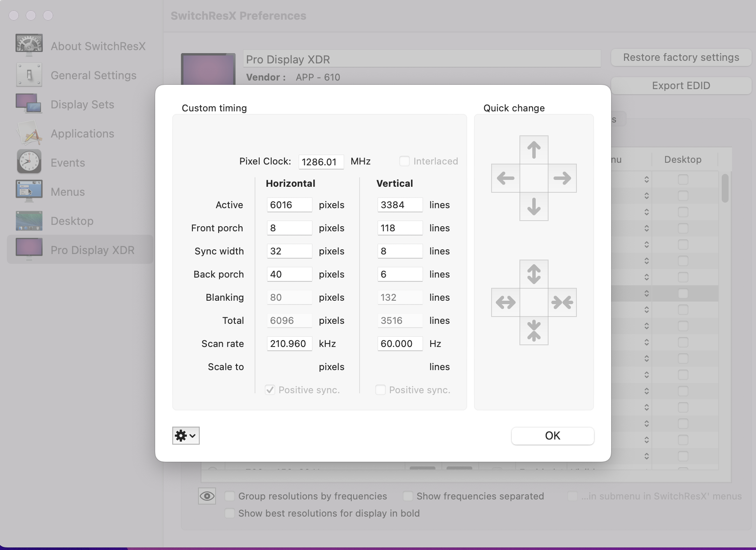Open Display Sets in sidebar
This screenshot has height=550, width=756.
81,105
